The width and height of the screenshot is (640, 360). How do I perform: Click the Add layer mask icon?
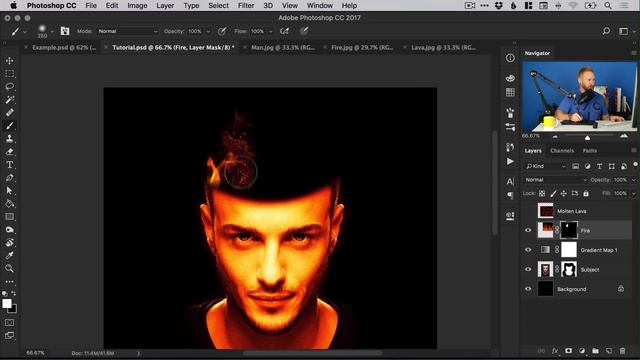(568, 351)
